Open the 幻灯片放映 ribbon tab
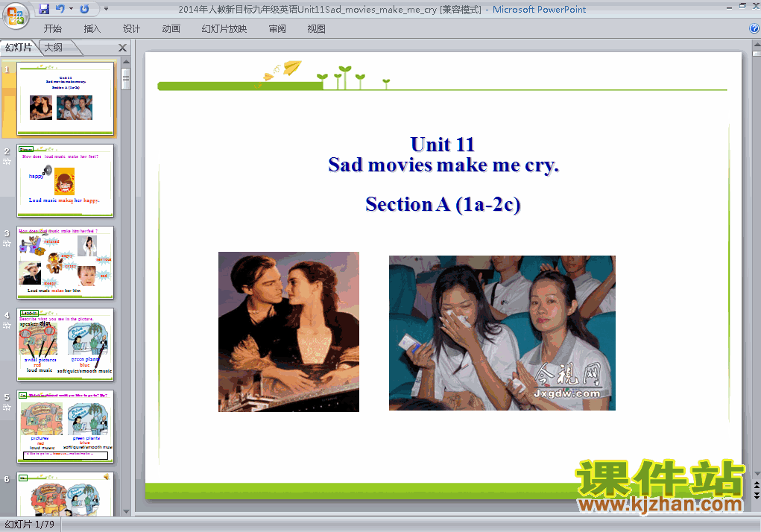The image size is (761, 532). (224, 29)
